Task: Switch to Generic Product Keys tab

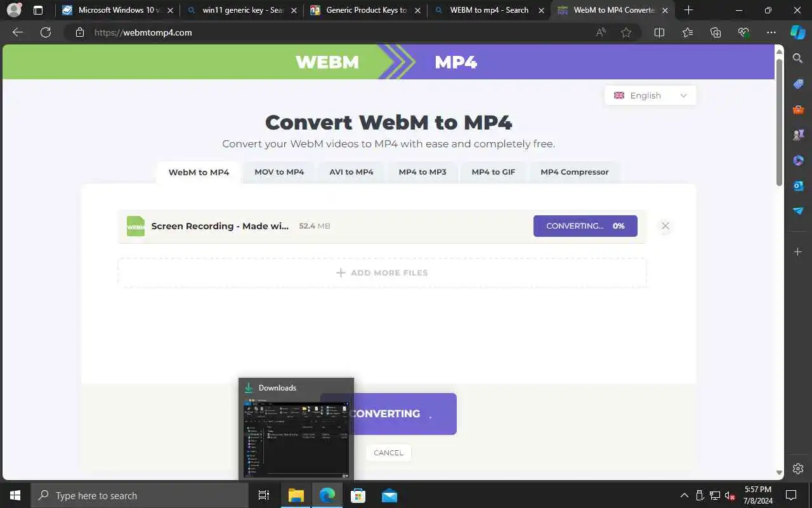Action: 365,10
